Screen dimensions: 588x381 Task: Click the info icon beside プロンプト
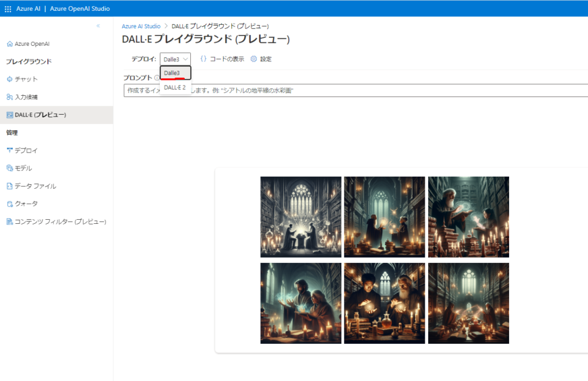(x=156, y=78)
